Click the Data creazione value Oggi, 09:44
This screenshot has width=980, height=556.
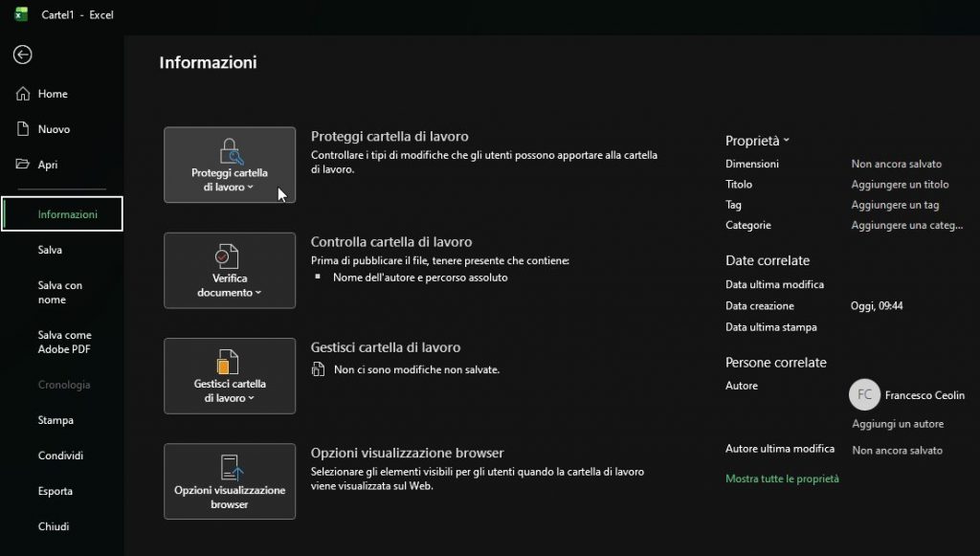click(877, 305)
